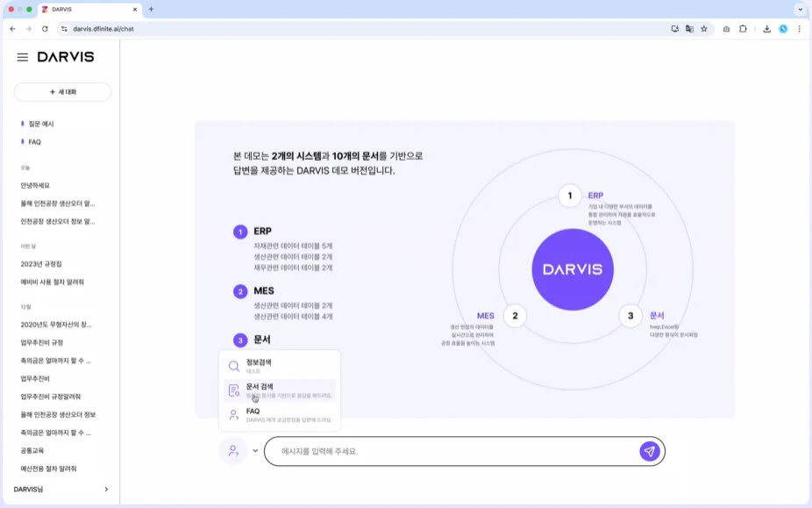Click the person icon beside FAQ option

pyautogui.click(x=234, y=415)
